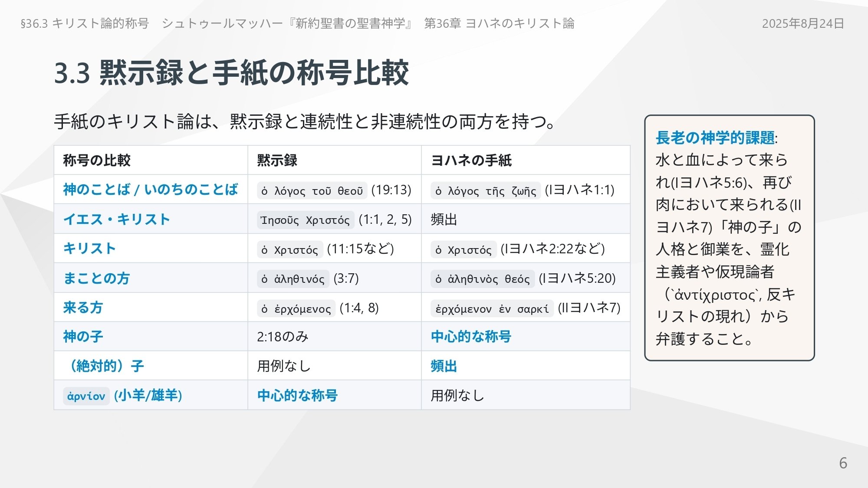The height and width of the screenshot is (488, 868).
Task: Click the date 2025年8月24日
Action: [803, 23]
